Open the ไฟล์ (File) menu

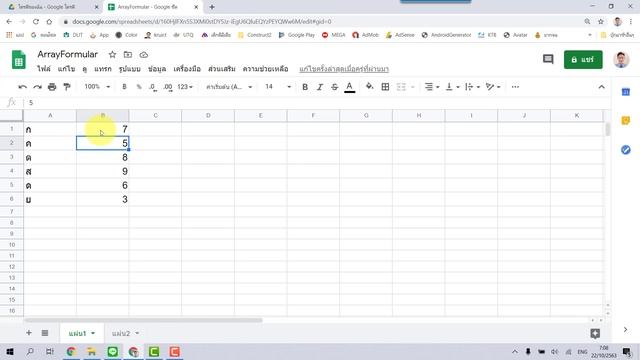pyautogui.click(x=44, y=69)
